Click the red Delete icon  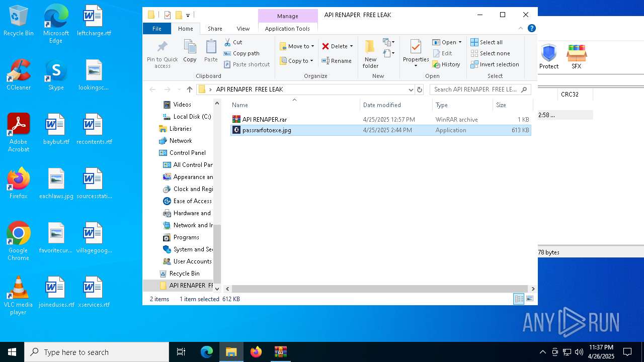click(x=326, y=46)
